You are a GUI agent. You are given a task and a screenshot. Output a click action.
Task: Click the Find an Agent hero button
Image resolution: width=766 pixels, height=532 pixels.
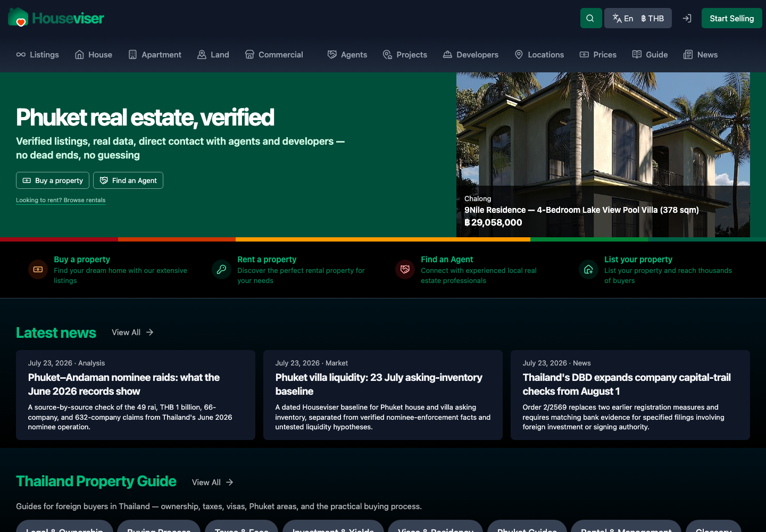pyautogui.click(x=128, y=180)
